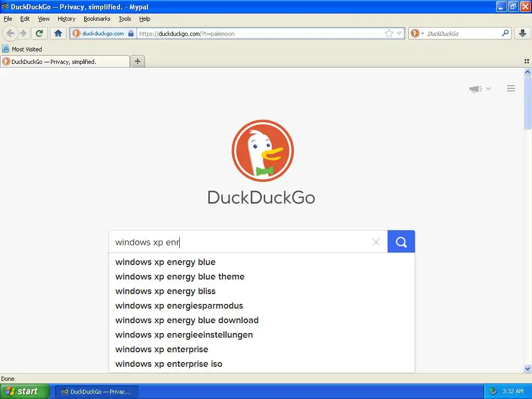This screenshot has height=399, width=532.
Task: Pick suggestion 'windows xp energy blue theme'
Action: pyautogui.click(x=262, y=276)
